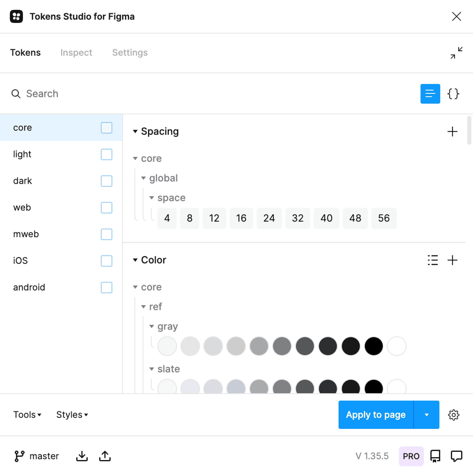Collapse the Color section
Image resolution: width=473 pixels, height=476 pixels.
tap(135, 260)
